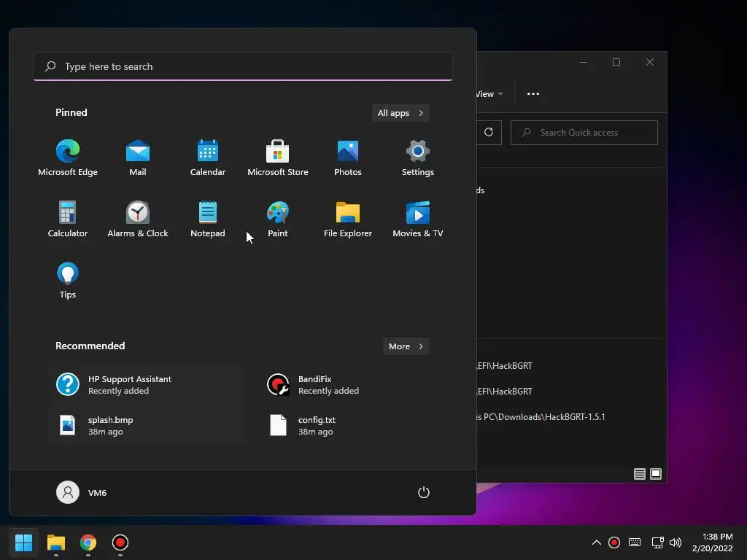The width and height of the screenshot is (747, 560).
Task: Show hidden system tray icons
Action: click(x=597, y=542)
